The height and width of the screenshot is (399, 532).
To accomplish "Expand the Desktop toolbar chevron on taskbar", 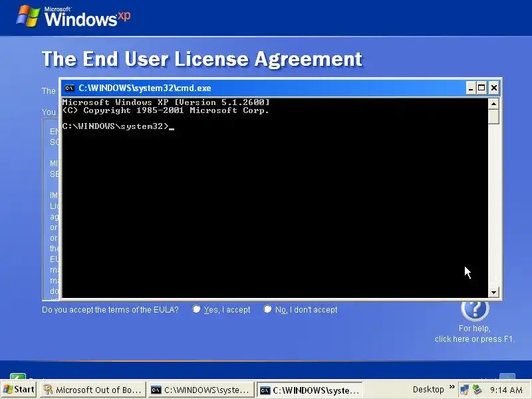I will click(452, 387).
